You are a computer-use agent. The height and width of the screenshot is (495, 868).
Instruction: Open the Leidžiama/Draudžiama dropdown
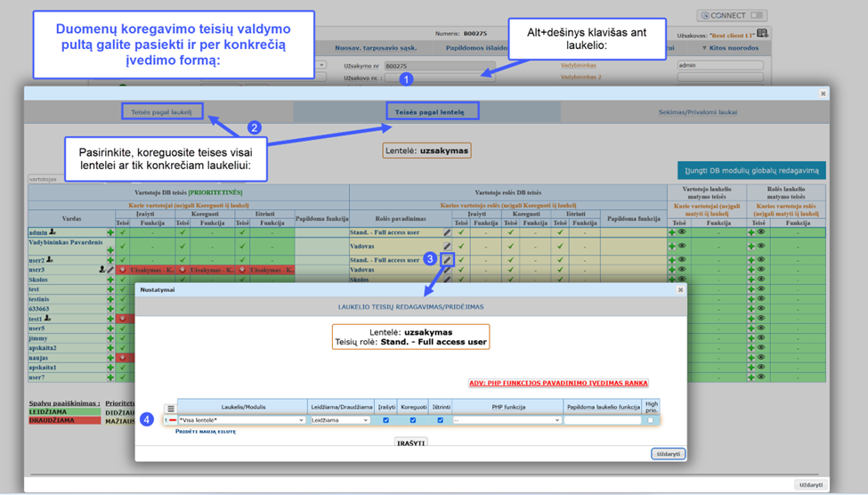(340, 420)
